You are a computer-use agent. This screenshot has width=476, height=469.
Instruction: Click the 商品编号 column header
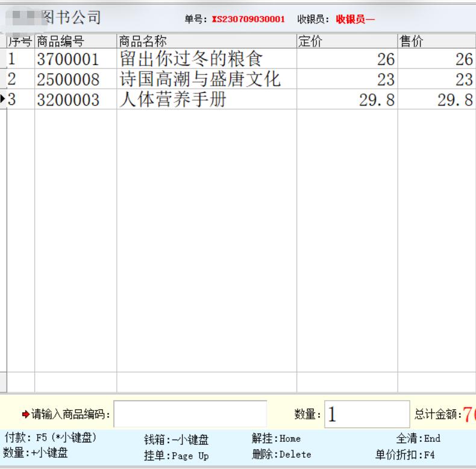[x=75, y=41]
